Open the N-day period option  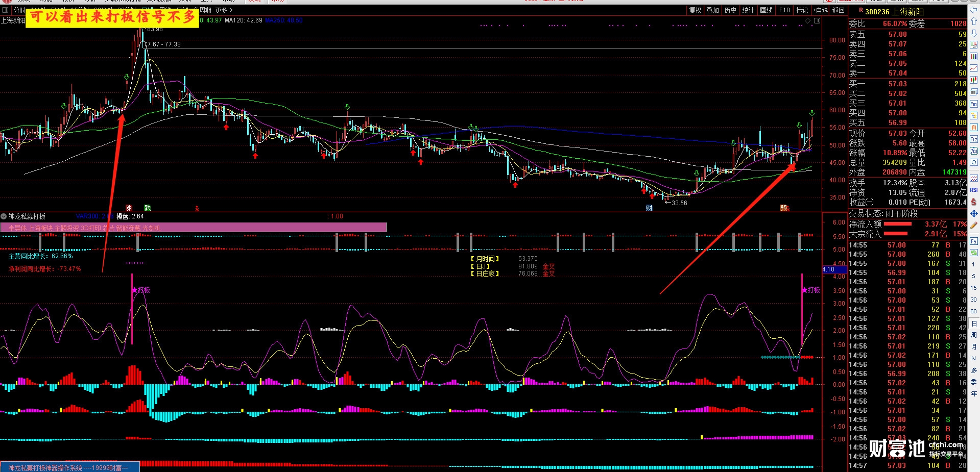tap(974, 358)
